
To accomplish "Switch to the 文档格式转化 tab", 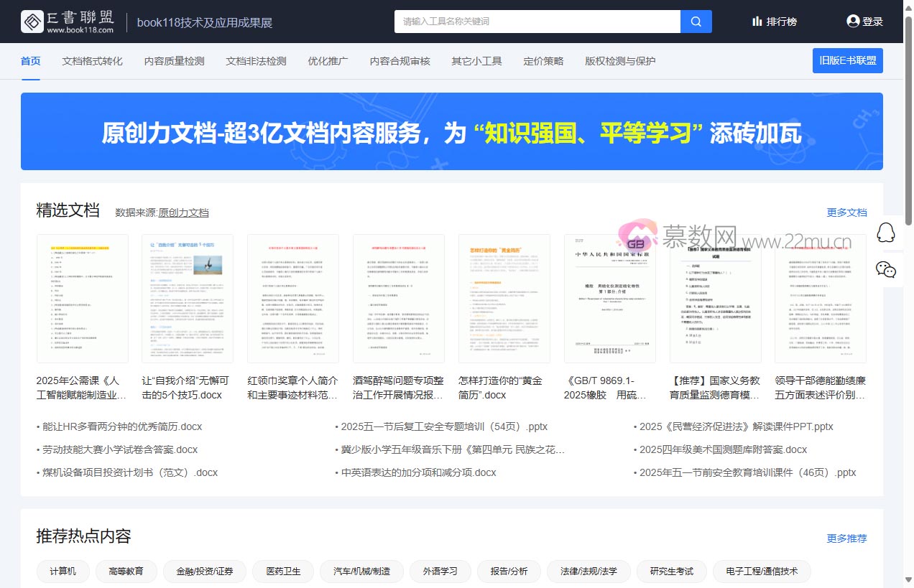I will [x=92, y=61].
